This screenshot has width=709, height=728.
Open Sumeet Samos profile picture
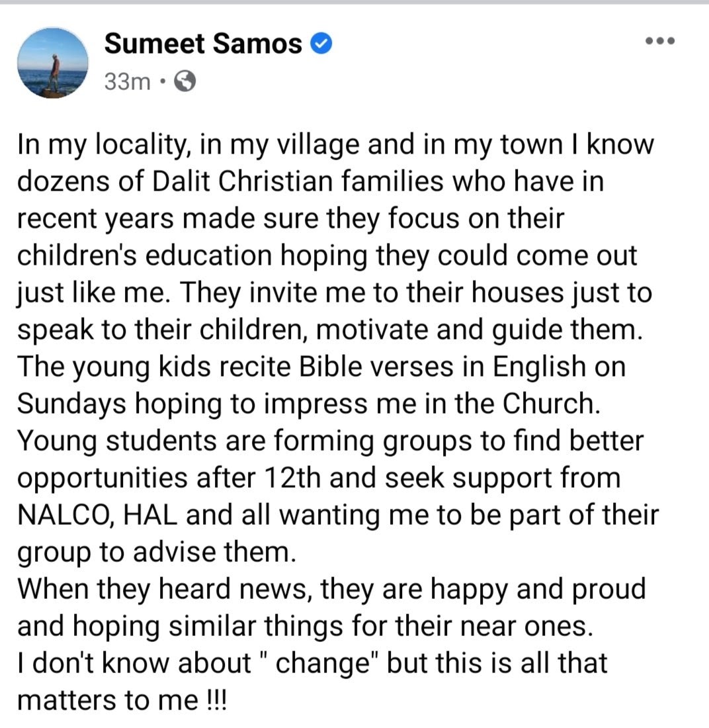click(53, 63)
